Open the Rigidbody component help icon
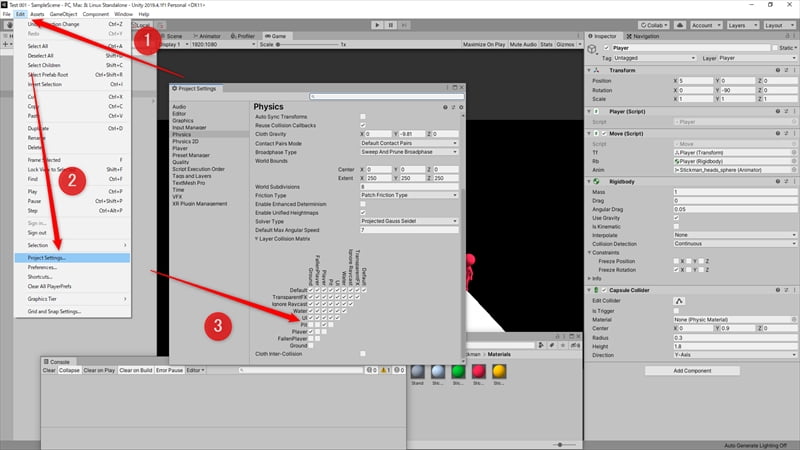800x450 pixels. pos(778,181)
